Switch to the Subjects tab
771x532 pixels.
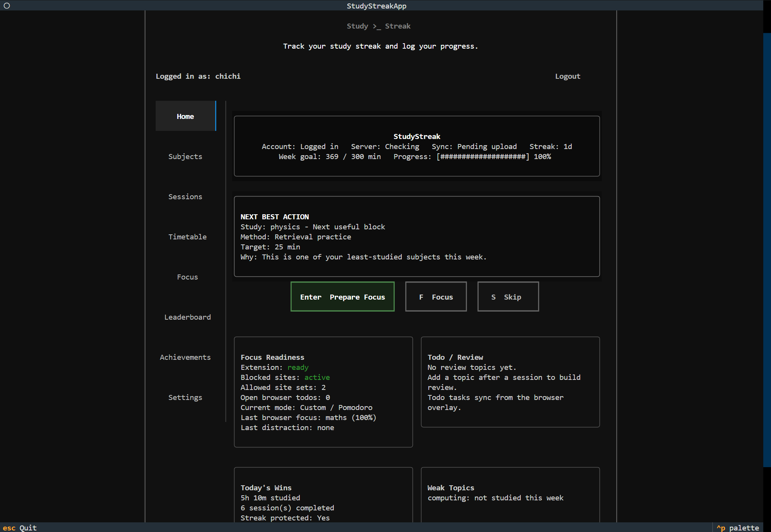point(185,156)
